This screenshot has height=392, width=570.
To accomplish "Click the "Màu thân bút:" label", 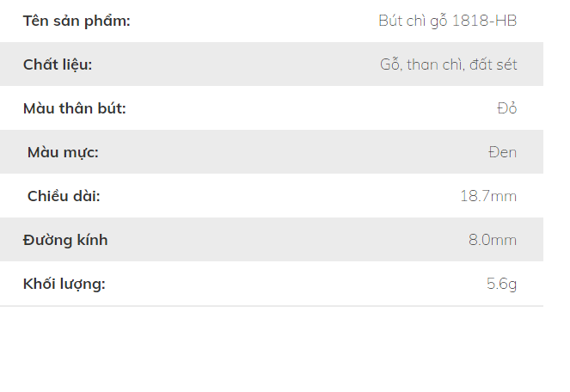I will point(74,108).
